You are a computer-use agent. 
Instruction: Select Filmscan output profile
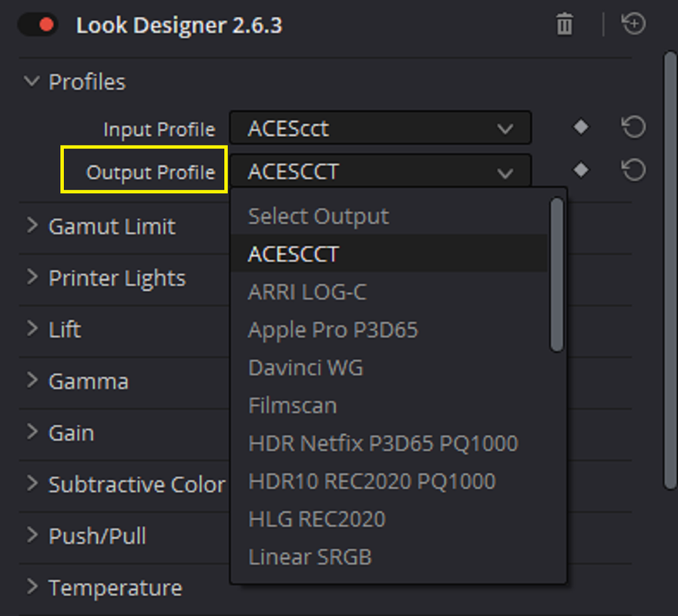390,405
